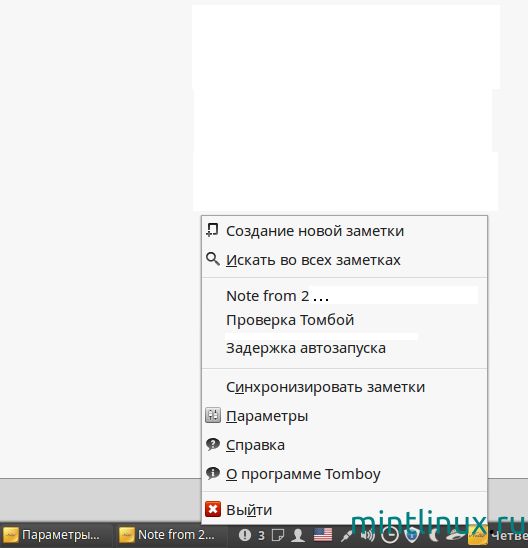Click the preferences sliders icon
528x548 pixels.
(212, 416)
